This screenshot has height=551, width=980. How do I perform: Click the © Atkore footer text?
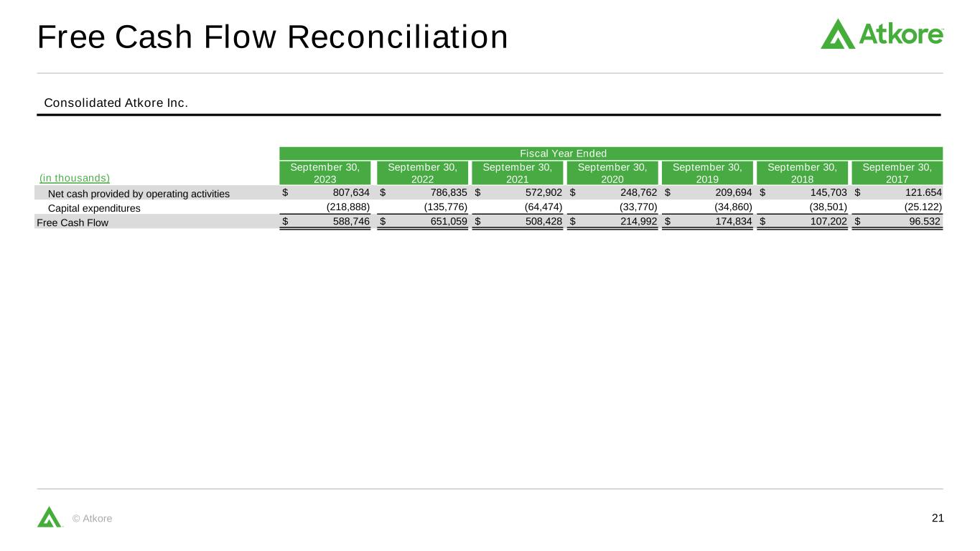(93, 519)
